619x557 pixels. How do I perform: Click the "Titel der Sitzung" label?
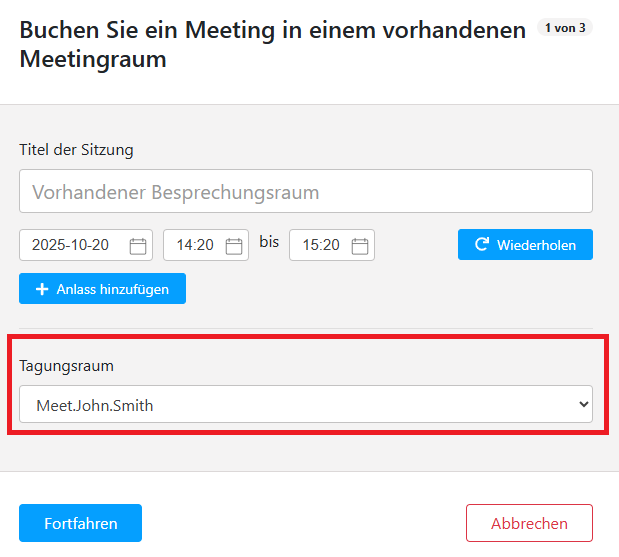coord(76,150)
